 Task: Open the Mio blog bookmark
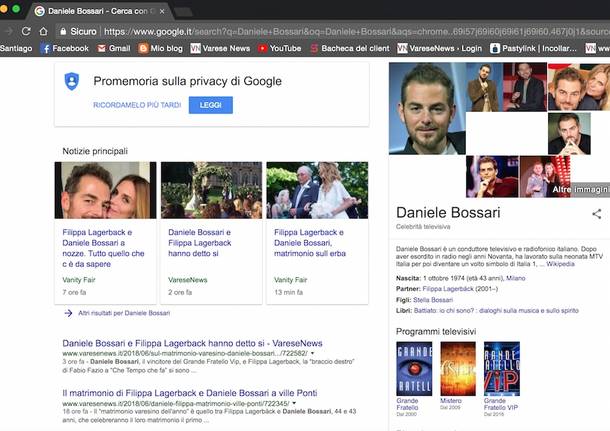tap(161, 48)
